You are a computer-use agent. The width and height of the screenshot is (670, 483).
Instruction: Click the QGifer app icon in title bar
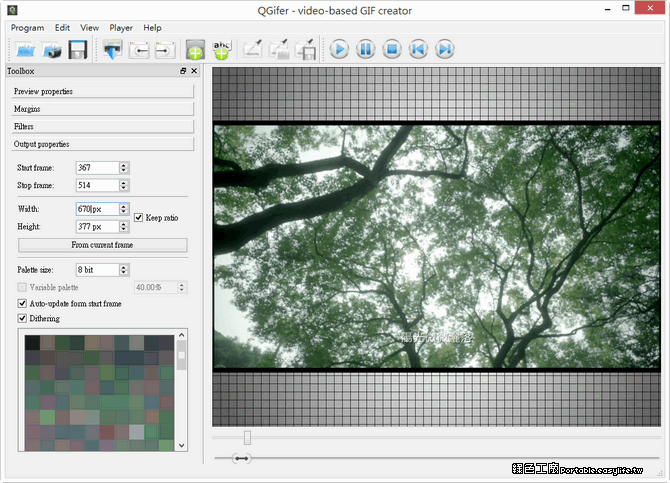12,9
